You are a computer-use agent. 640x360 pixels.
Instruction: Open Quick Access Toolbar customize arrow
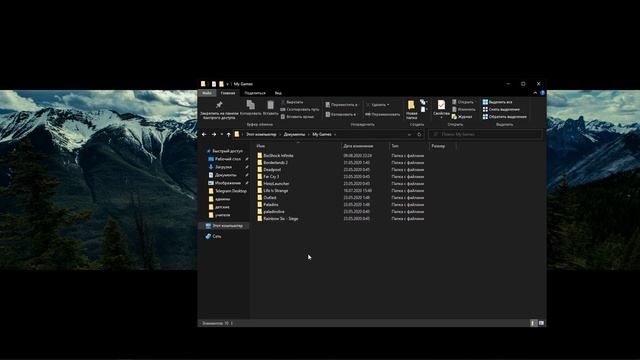[227, 84]
